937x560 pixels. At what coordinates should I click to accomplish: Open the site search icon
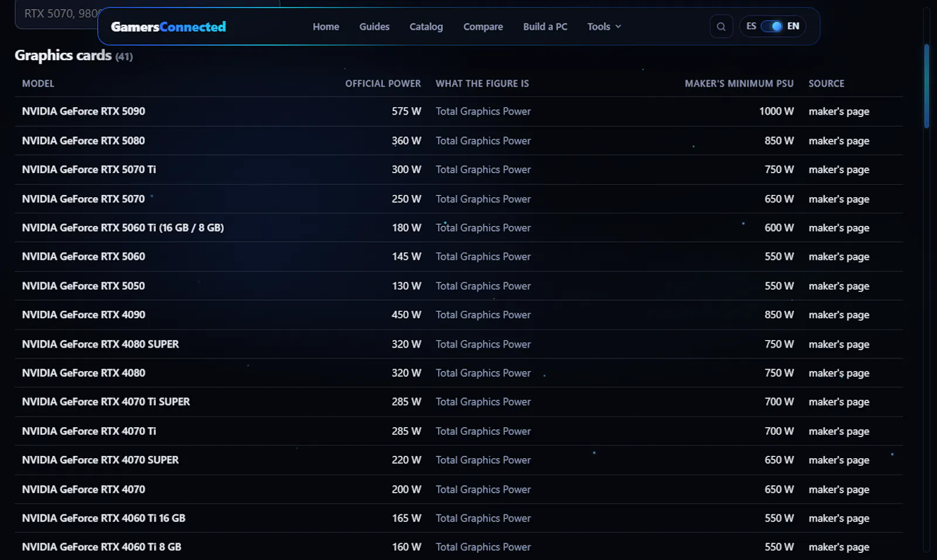pyautogui.click(x=721, y=26)
